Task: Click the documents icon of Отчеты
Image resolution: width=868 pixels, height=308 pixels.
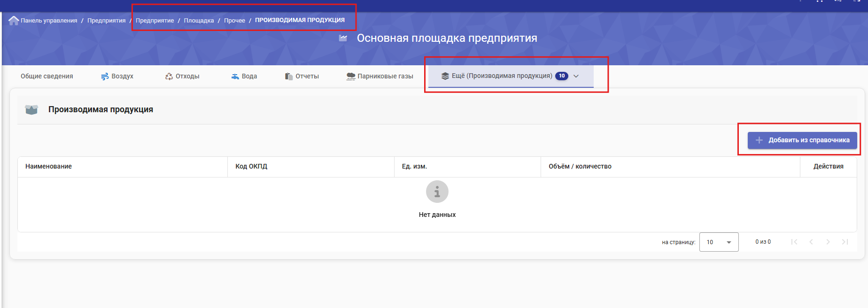Action: [x=289, y=77]
